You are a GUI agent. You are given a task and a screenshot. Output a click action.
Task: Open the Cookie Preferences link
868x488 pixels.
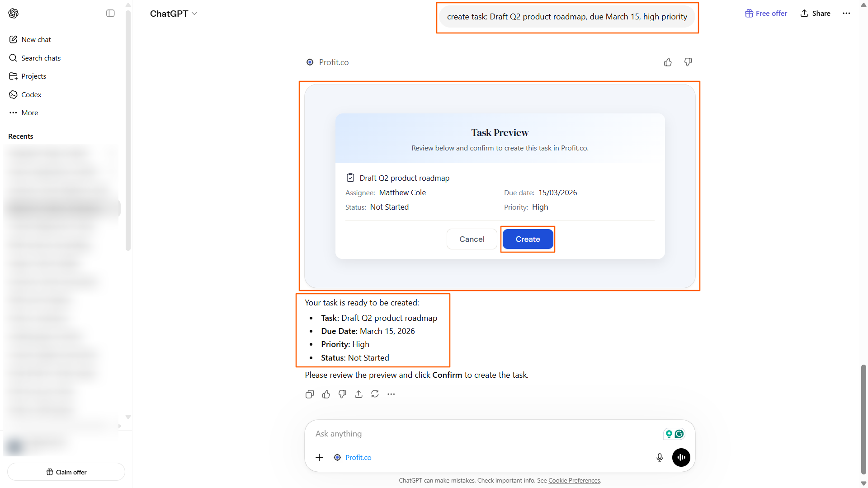coord(574,480)
